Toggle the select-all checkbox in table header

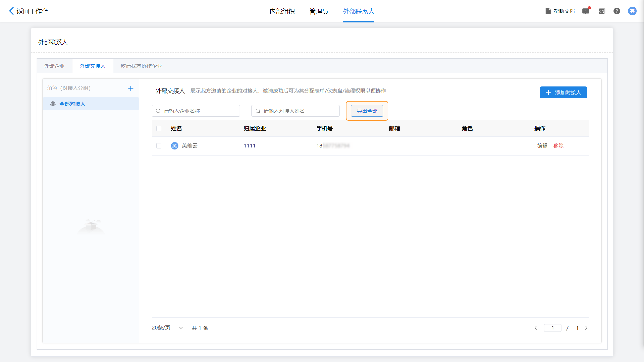click(159, 128)
